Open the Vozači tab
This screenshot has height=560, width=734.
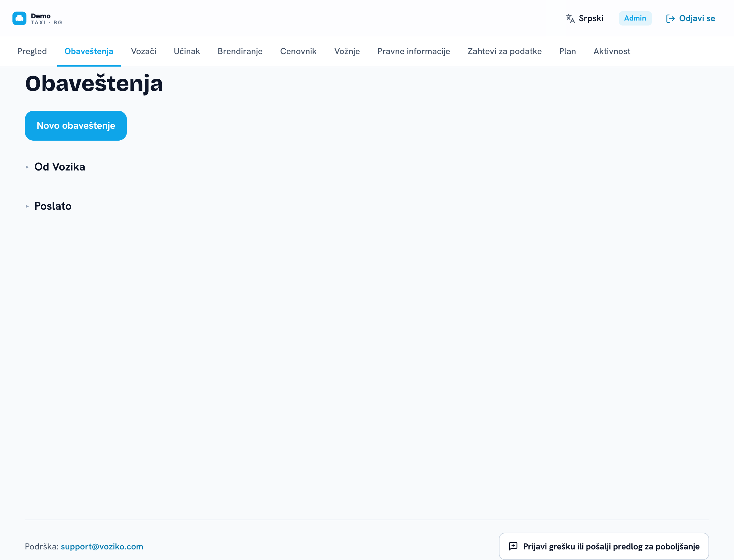point(144,51)
